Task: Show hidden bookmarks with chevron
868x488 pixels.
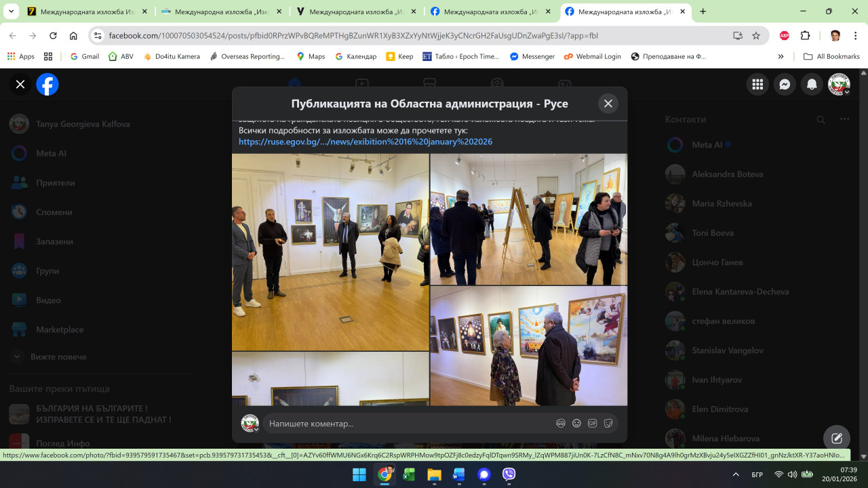Action: (781, 57)
